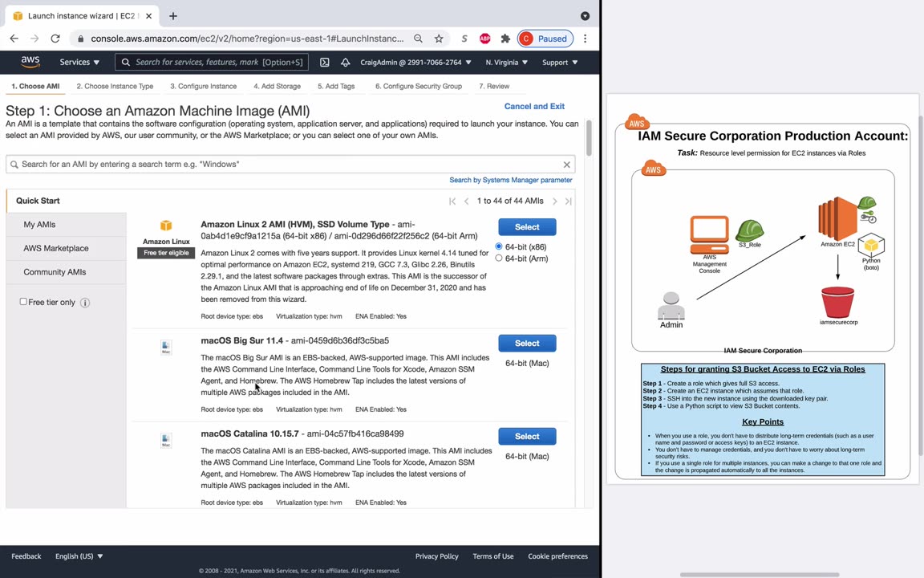924x578 pixels.
Task: Reload the page with the refresh icon
Action: 55,39
